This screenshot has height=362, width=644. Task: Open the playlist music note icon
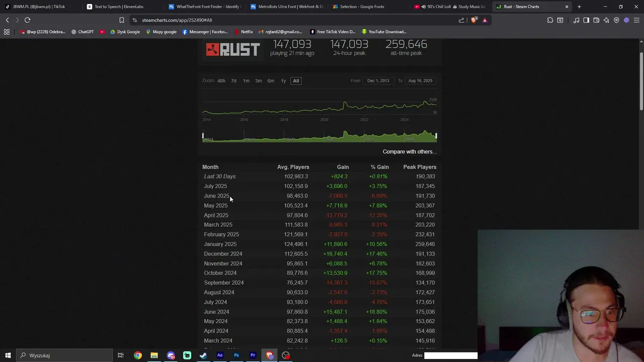pyautogui.click(x=577, y=20)
